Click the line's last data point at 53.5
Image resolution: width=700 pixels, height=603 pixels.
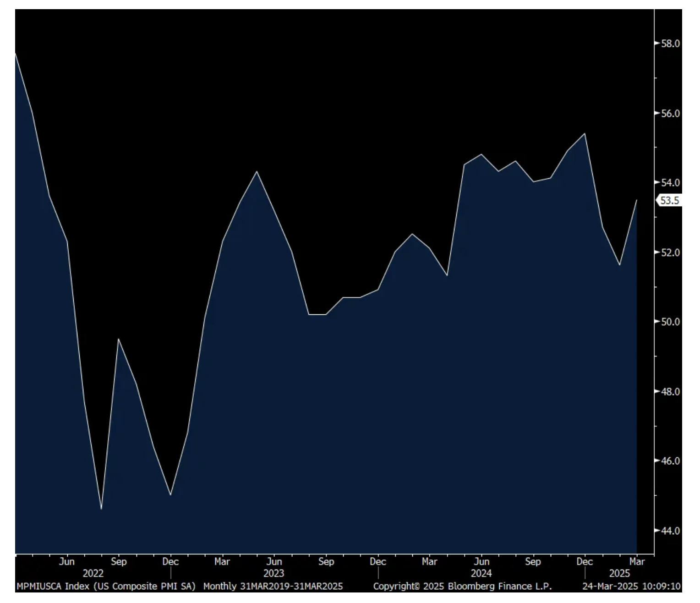[x=636, y=200]
